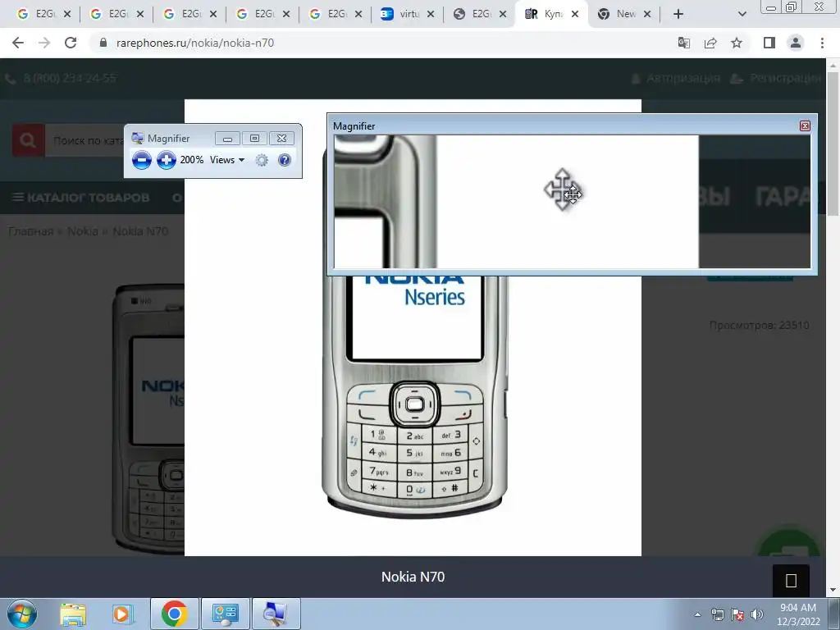Open a new Chrome tab with plus button
This screenshot has width=840, height=630.
[678, 15]
